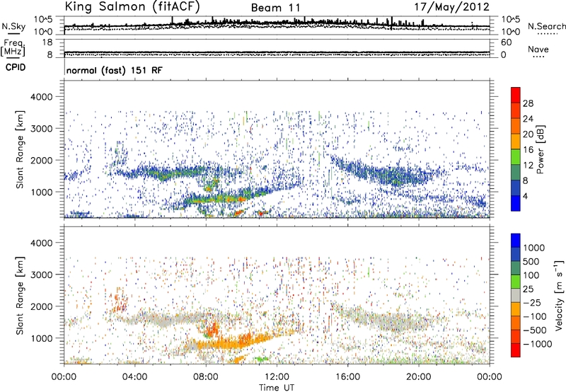Select the 'Slant Range [km]' label of velocity panel
Screen dimensions: 566x392
tap(20, 296)
